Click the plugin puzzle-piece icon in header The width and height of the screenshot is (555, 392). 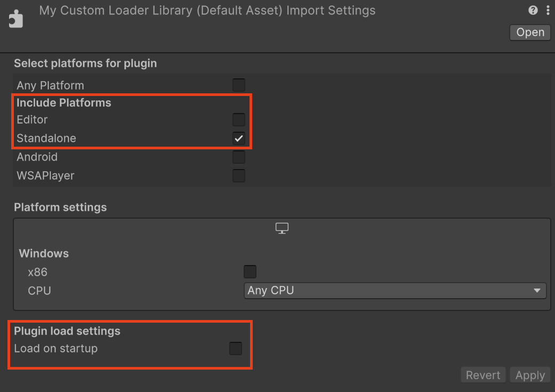[15, 18]
